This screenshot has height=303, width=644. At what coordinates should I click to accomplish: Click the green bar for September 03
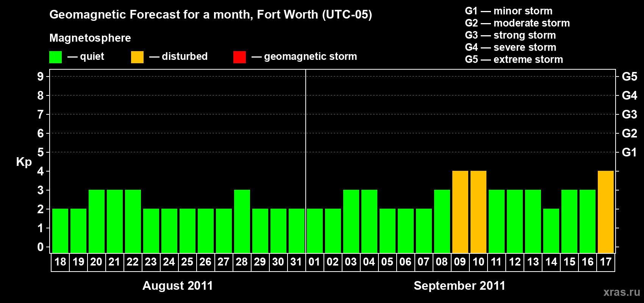pos(351,221)
